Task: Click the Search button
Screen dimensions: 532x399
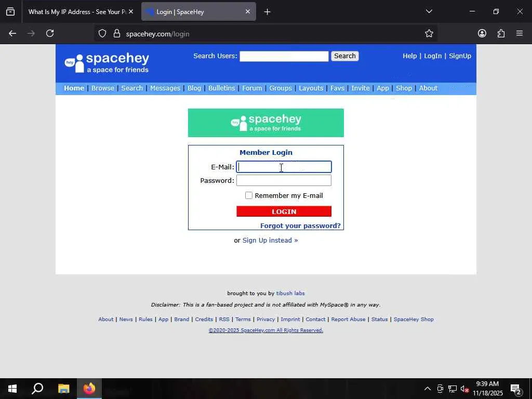Action: tap(345, 56)
